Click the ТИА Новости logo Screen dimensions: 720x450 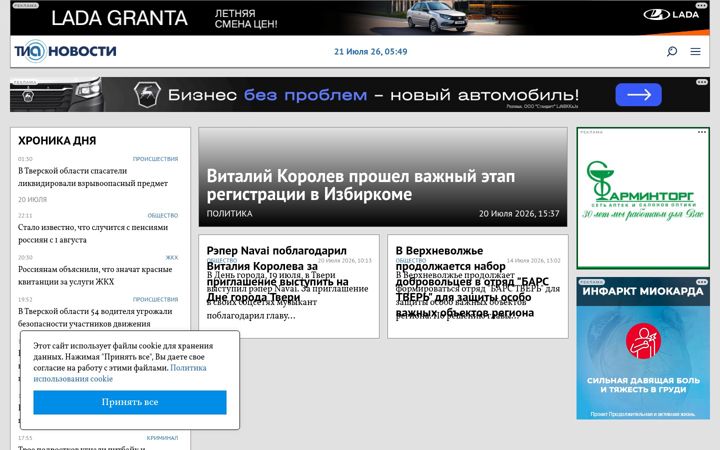(65, 51)
